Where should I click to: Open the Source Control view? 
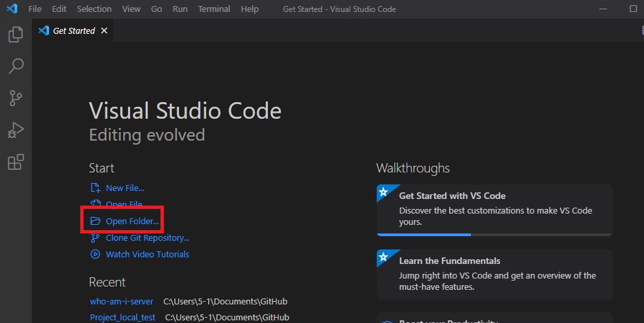pos(16,97)
